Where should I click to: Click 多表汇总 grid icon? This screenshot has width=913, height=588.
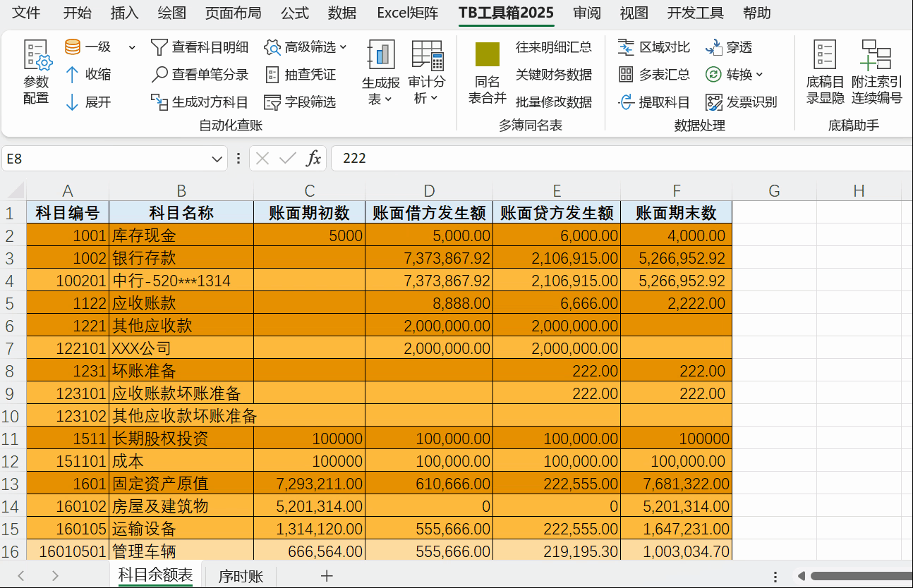pyautogui.click(x=626, y=75)
